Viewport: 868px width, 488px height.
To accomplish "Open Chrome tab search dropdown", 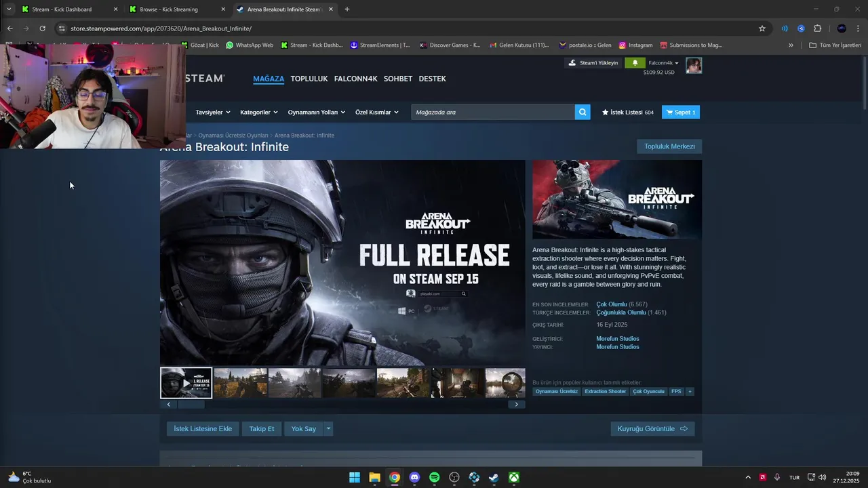I will point(9,9).
